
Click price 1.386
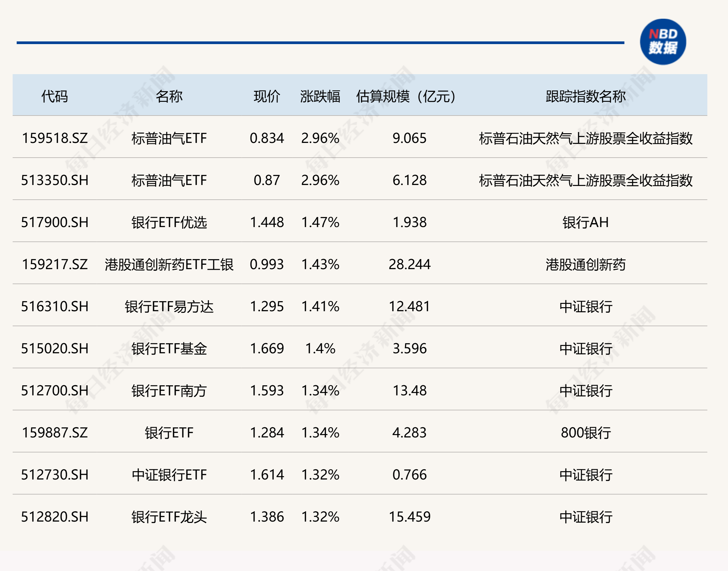(x=267, y=517)
